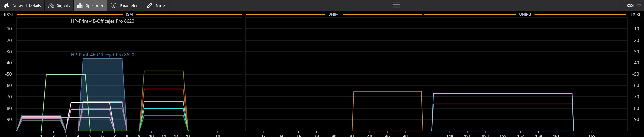Select the light blue UNII-3 network outline

coord(503,94)
